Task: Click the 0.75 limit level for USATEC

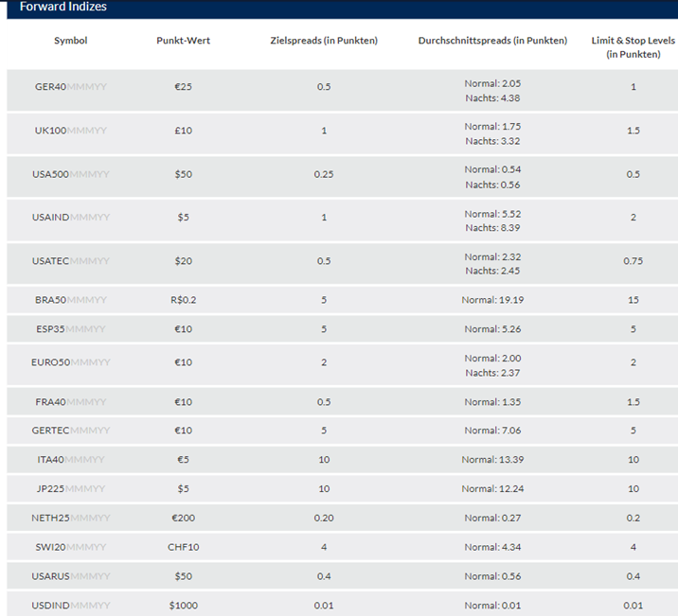Action: click(633, 261)
